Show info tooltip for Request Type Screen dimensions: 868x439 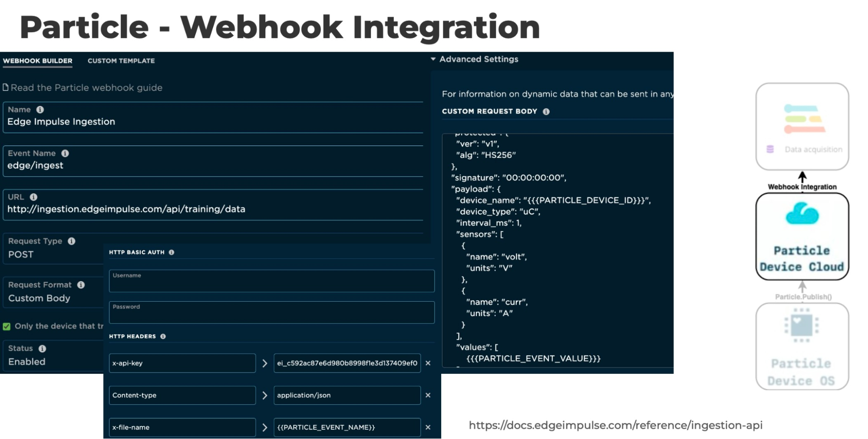pyautogui.click(x=72, y=241)
